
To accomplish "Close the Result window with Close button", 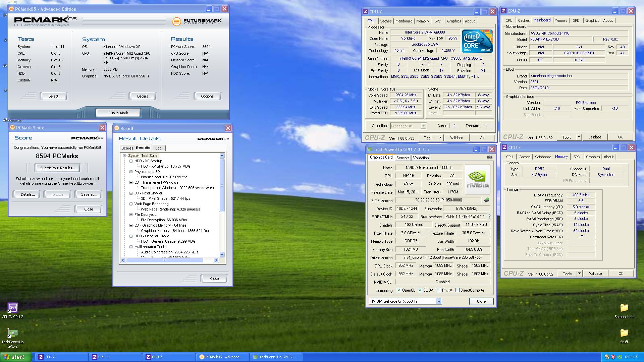I will click(x=214, y=279).
